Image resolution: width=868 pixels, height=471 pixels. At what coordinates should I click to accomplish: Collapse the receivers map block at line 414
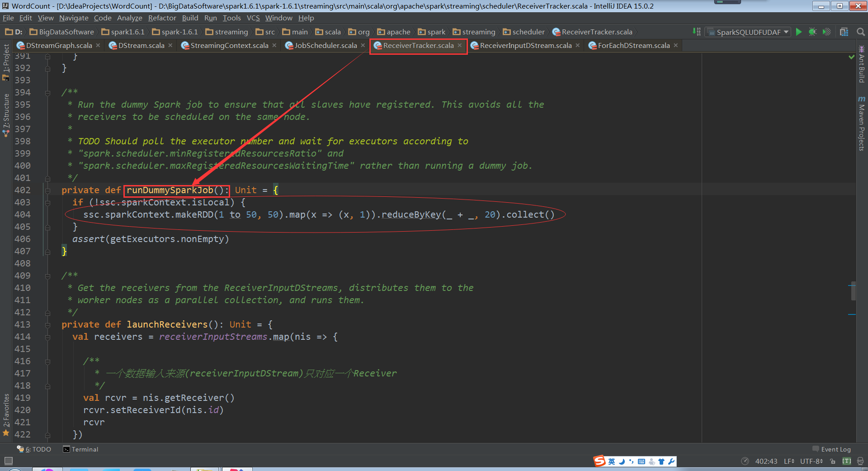[47, 337]
